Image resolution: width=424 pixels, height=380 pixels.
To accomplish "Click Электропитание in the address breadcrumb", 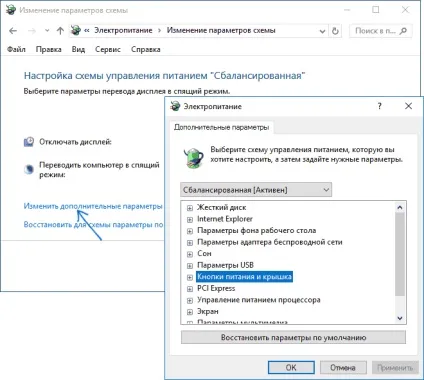I will pos(123,30).
